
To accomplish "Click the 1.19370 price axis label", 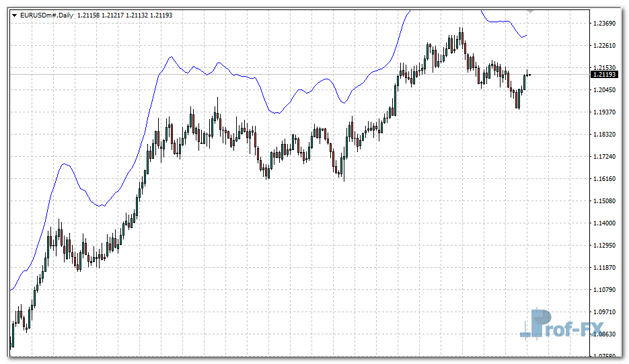I will click(x=605, y=112).
